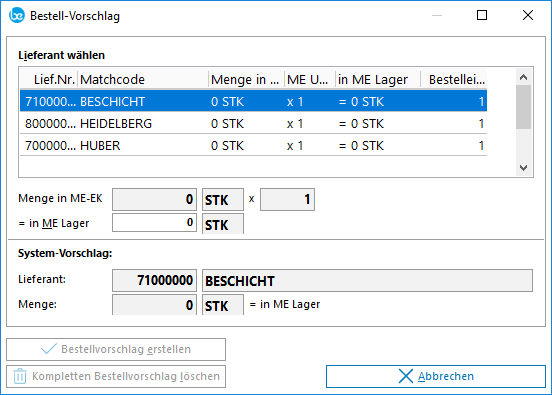Click the Bestellei... column header
The width and height of the screenshot is (552, 395).
(x=454, y=80)
